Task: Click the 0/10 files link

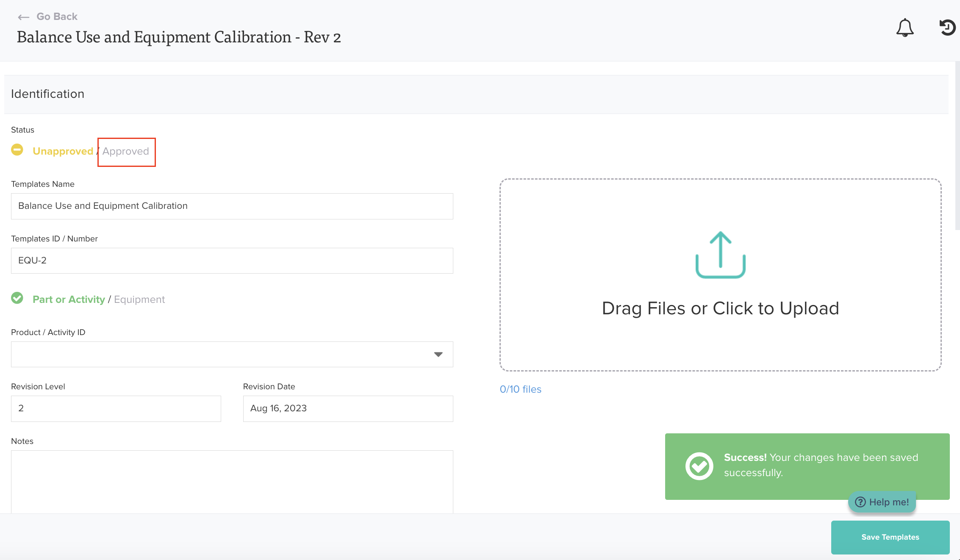Action: (x=520, y=389)
